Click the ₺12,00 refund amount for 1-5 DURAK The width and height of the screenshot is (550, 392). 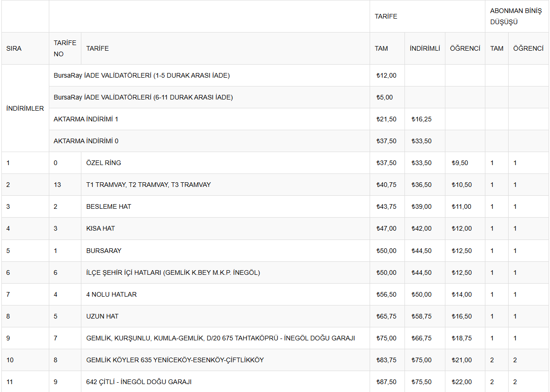386,75
